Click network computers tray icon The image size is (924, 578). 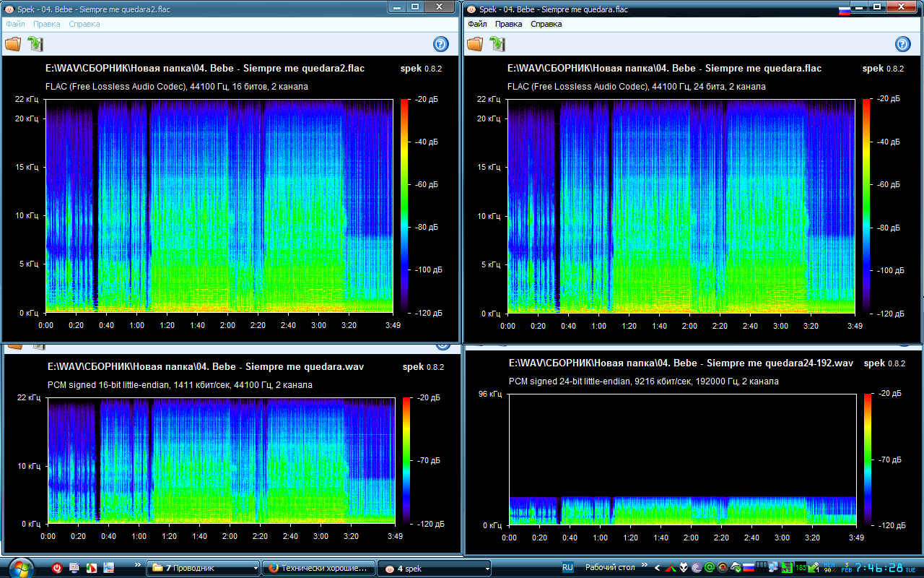coord(774,568)
